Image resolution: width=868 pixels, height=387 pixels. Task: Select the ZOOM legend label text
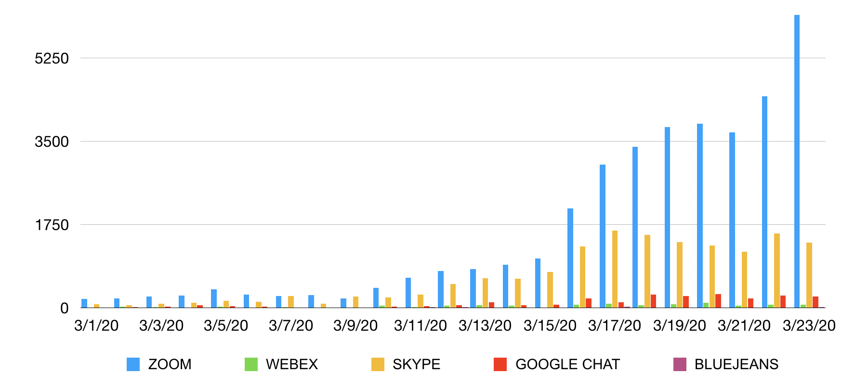170,364
